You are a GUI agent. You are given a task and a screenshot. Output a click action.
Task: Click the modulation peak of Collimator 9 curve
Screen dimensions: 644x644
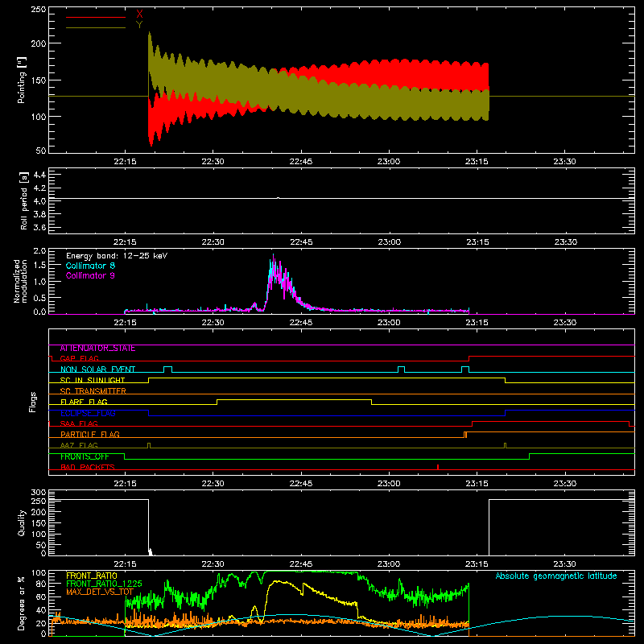pos(274,256)
